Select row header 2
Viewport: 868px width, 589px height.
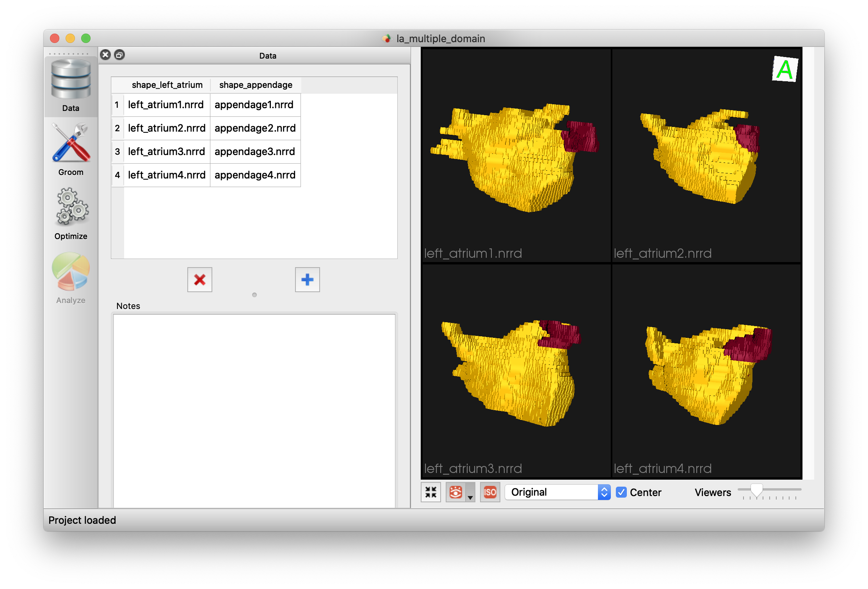(x=117, y=128)
